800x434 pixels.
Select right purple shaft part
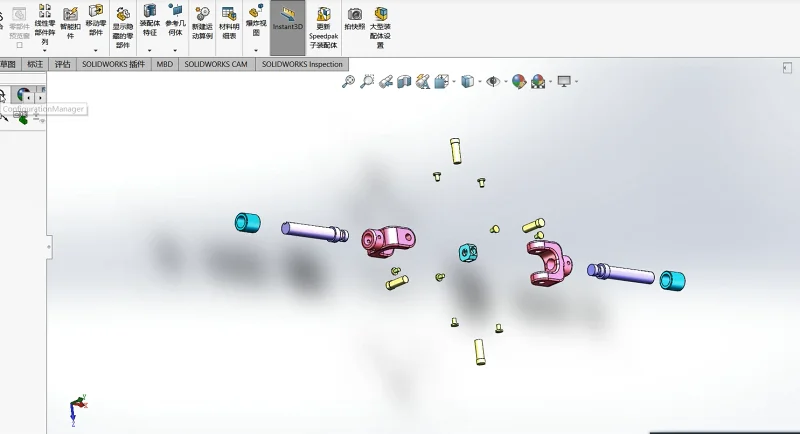620,273
